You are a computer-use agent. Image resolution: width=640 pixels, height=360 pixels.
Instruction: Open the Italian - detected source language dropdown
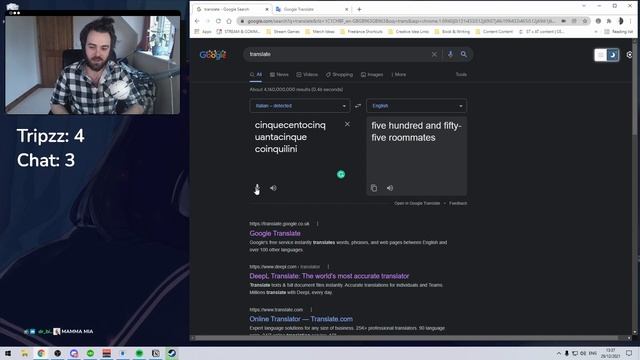pyautogui.click(x=300, y=106)
